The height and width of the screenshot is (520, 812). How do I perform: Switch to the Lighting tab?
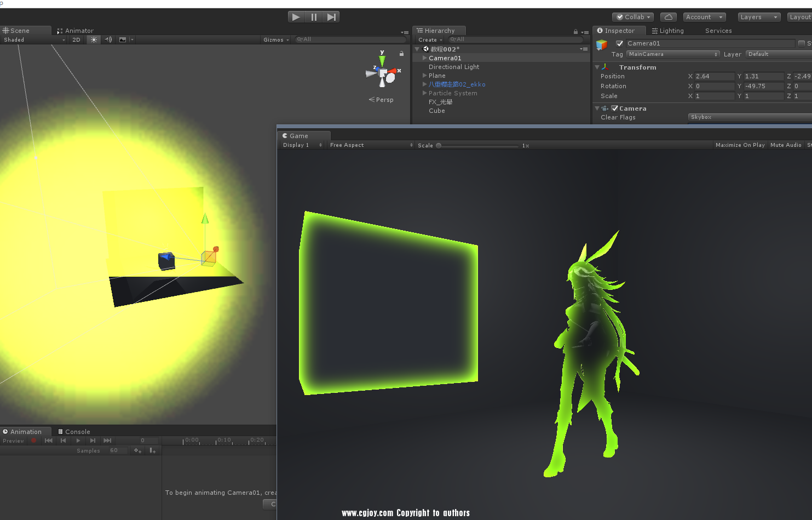pyautogui.click(x=667, y=31)
